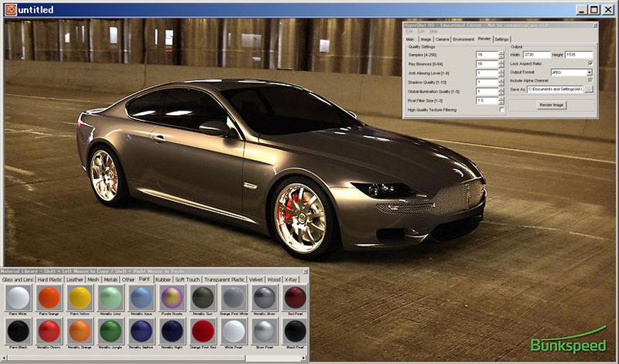Screen dimensions: 619x364
Task: Toggle the Lock Aspect Ratio checkbox
Action: (590, 63)
